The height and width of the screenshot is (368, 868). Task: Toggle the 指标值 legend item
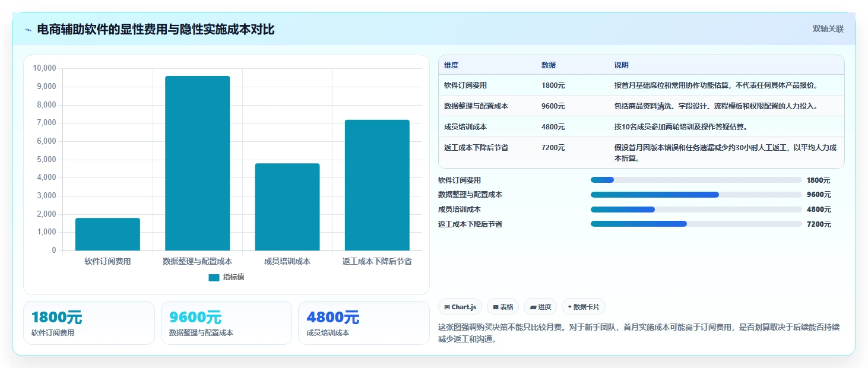227,277
